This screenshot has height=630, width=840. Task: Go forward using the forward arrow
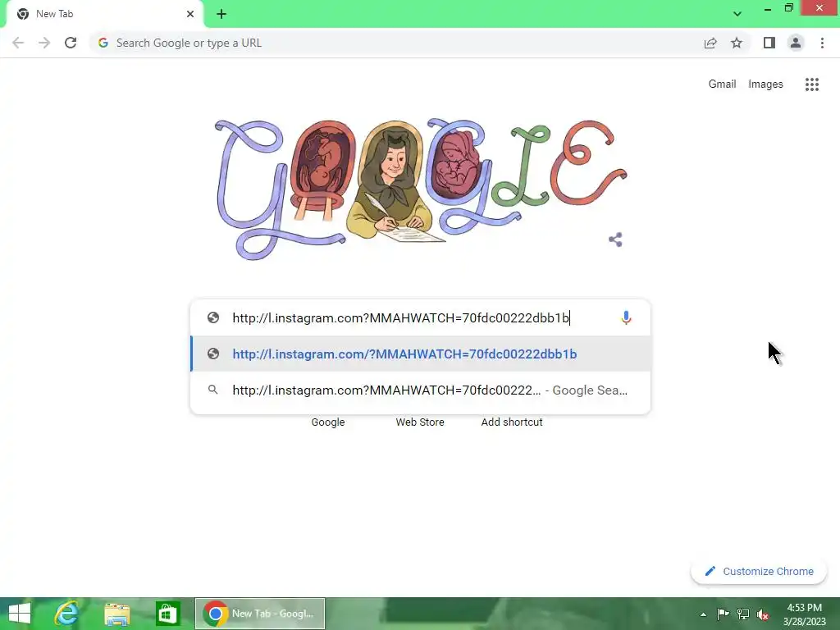[44, 43]
